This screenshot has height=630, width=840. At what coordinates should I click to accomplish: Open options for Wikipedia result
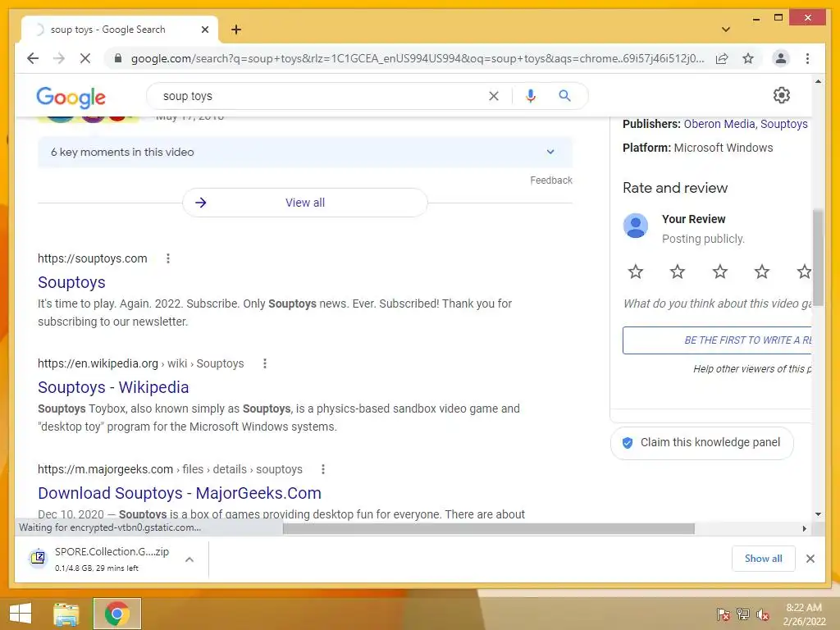point(265,363)
